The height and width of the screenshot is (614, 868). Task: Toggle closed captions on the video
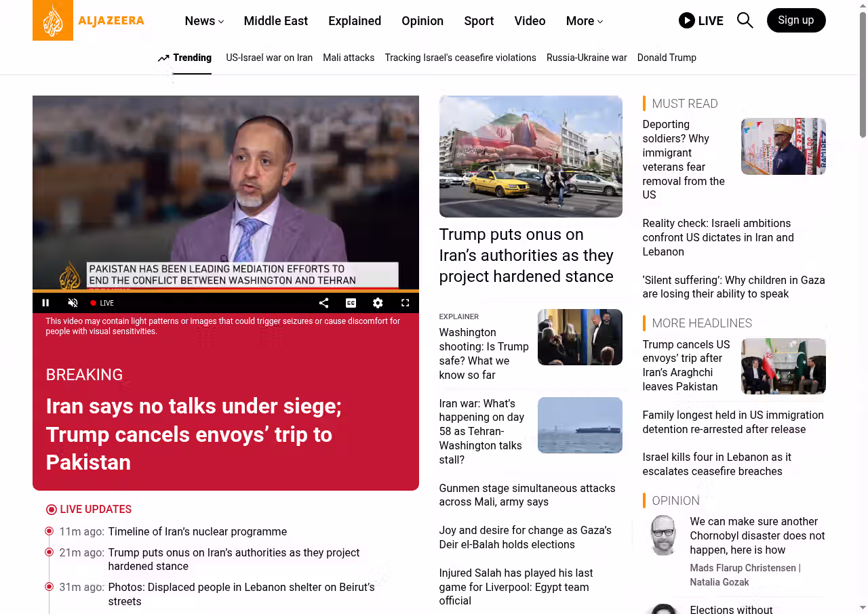click(x=351, y=303)
